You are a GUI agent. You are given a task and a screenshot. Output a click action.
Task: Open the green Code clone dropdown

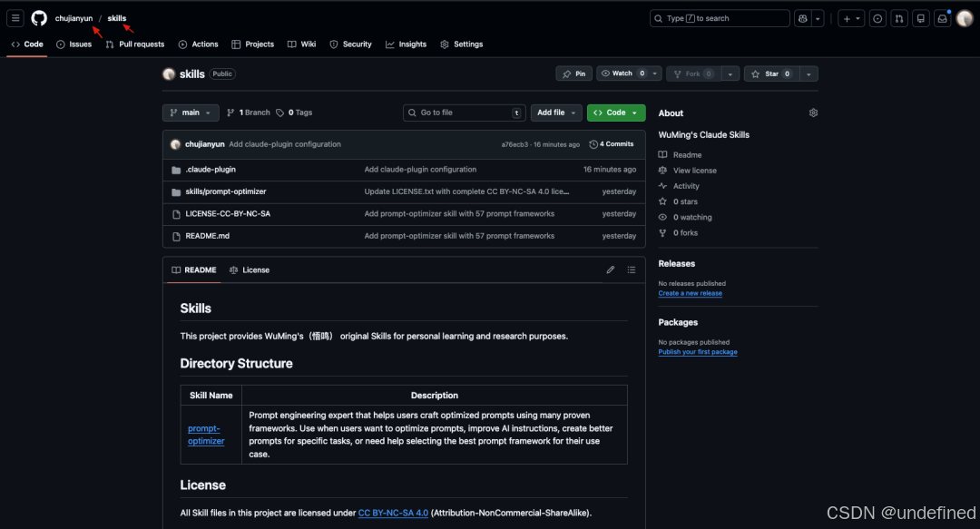pos(615,113)
